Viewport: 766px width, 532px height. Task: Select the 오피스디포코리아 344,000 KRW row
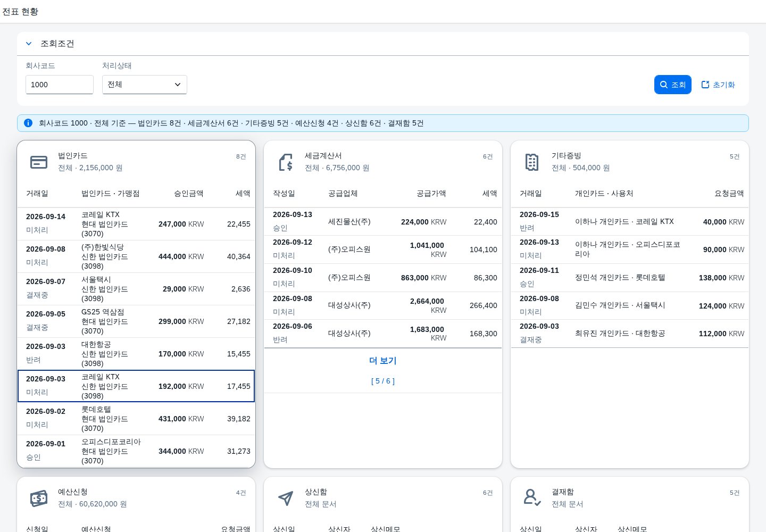136,451
